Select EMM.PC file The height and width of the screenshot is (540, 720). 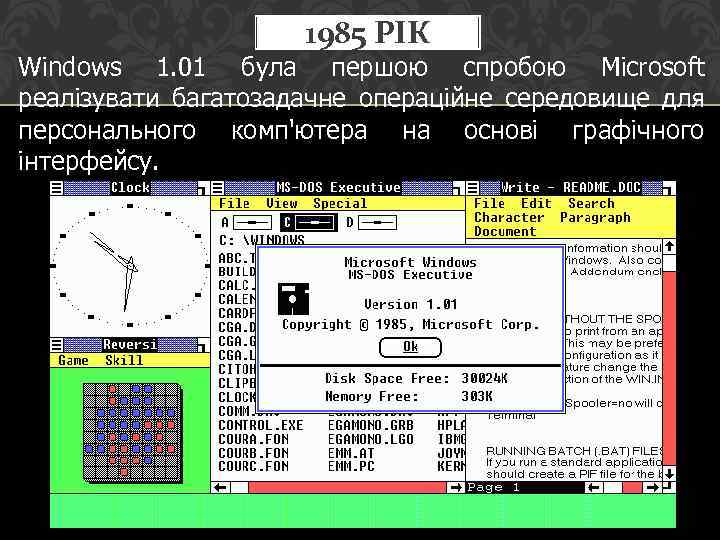click(x=351, y=467)
